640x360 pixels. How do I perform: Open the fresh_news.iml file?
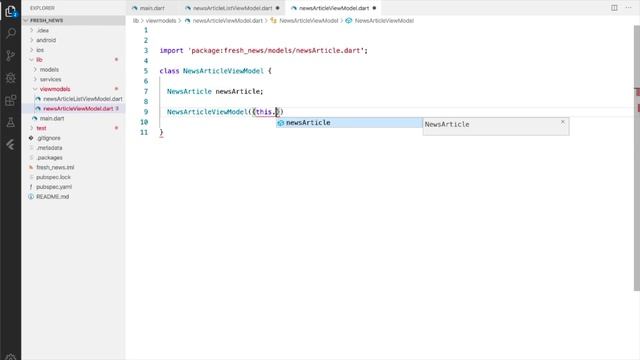pyautogui.click(x=73, y=167)
